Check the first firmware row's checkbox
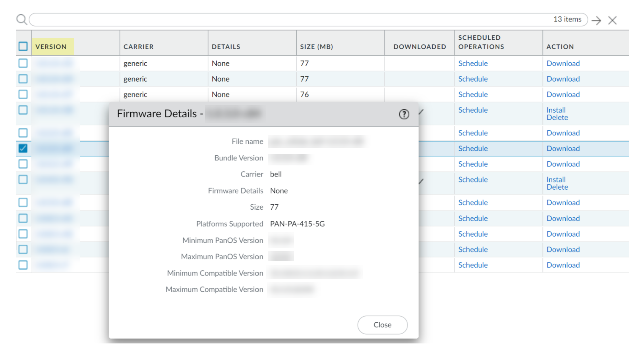Image resolution: width=644 pixels, height=347 pixels. click(x=23, y=63)
